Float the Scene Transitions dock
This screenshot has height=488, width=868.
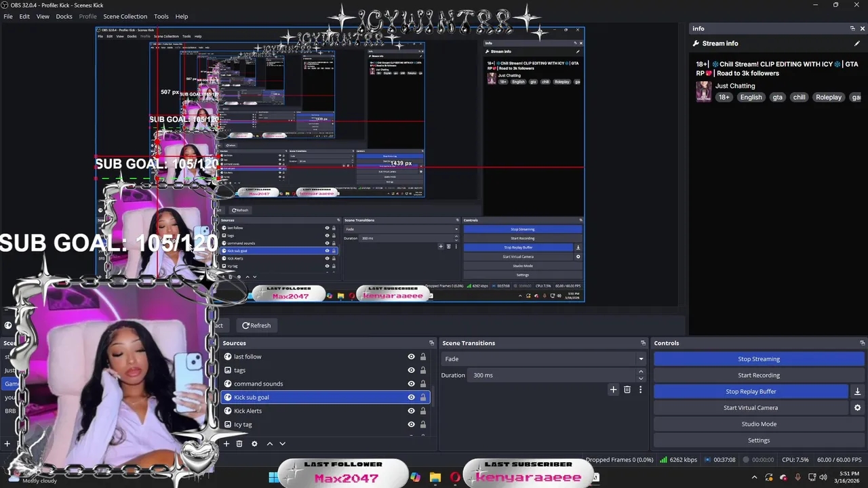(x=643, y=343)
